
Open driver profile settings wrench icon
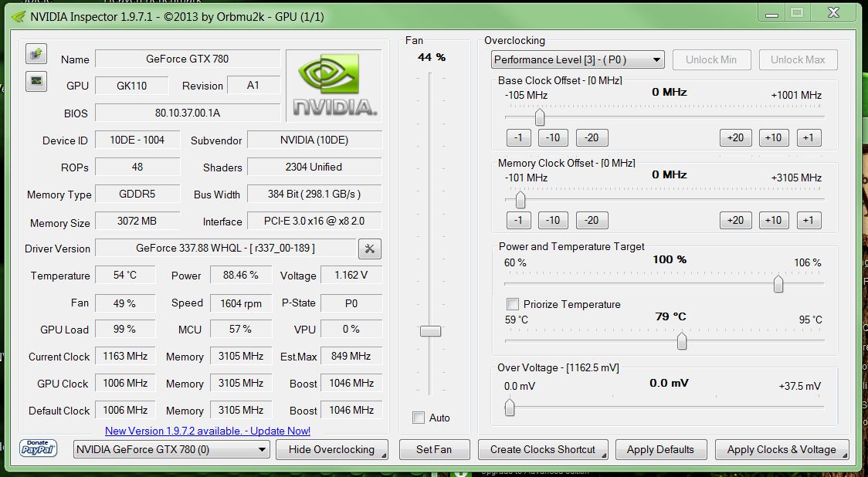370,249
